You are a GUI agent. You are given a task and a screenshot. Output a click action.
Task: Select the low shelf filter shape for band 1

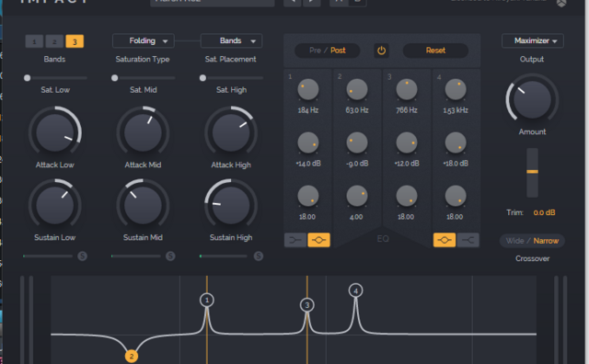coord(295,240)
